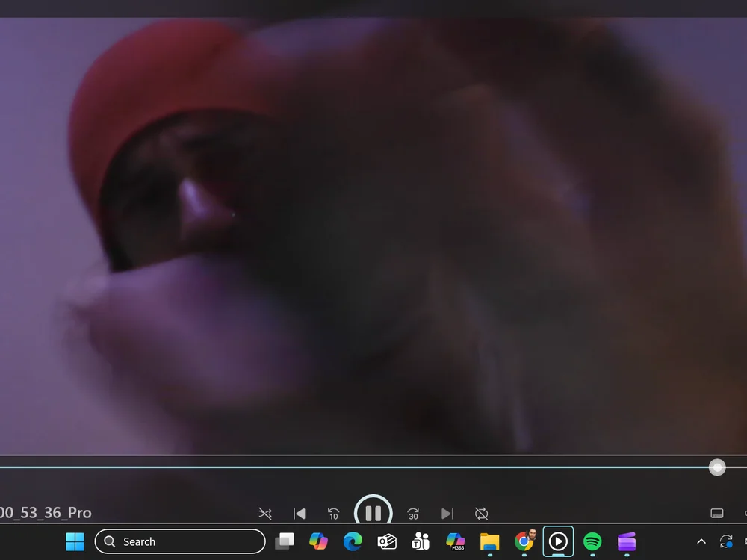
Task: Toggle repeat mode
Action: click(481, 514)
